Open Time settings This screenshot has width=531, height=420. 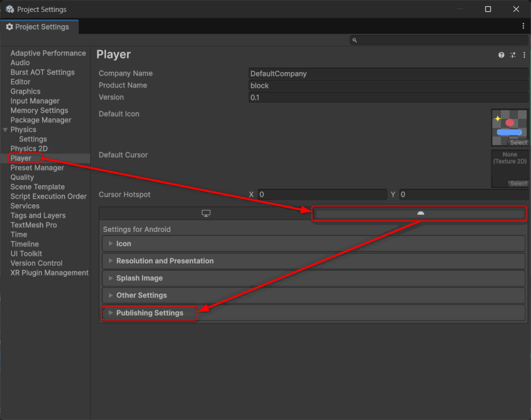pyautogui.click(x=19, y=234)
